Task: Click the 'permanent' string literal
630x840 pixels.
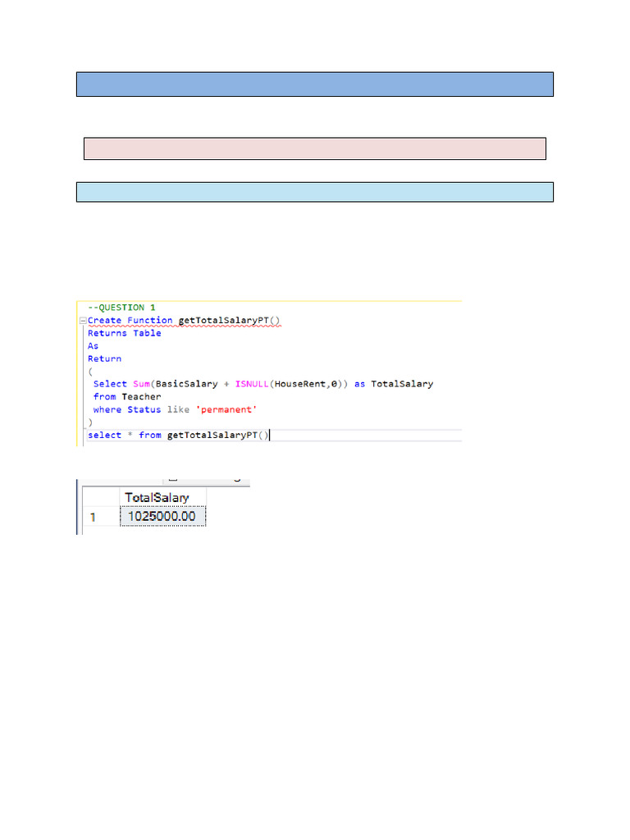Action: click(226, 410)
